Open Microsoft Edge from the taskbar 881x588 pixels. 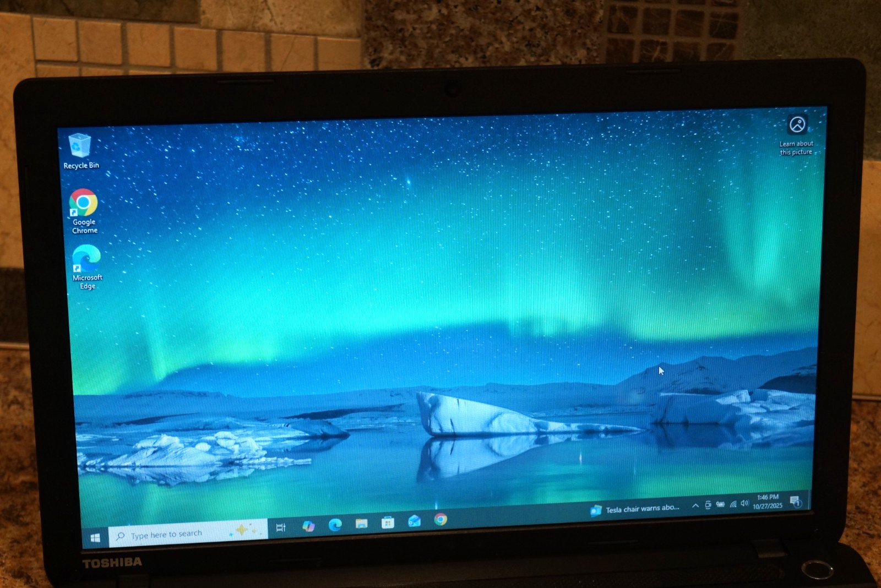[335, 525]
